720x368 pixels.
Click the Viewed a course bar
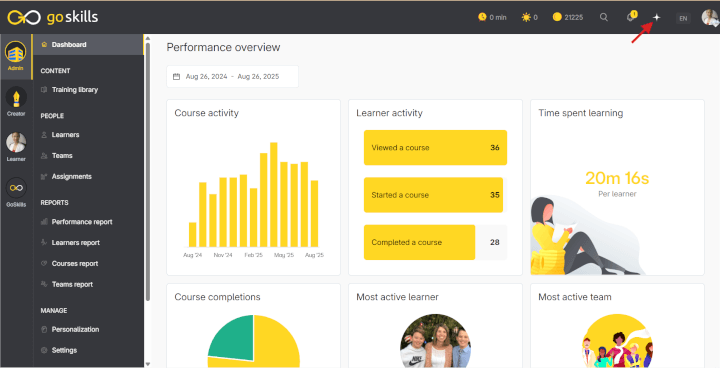pos(435,147)
